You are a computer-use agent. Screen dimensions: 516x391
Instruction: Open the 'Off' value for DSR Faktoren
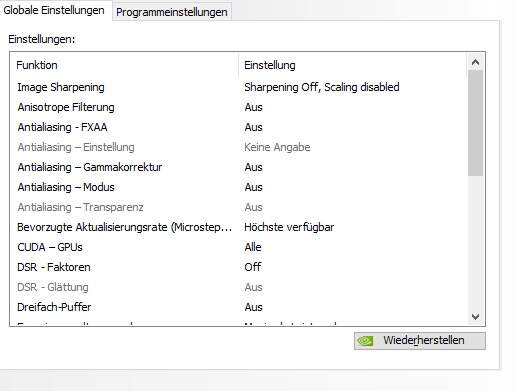pyautogui.click(x=253, y=267)
